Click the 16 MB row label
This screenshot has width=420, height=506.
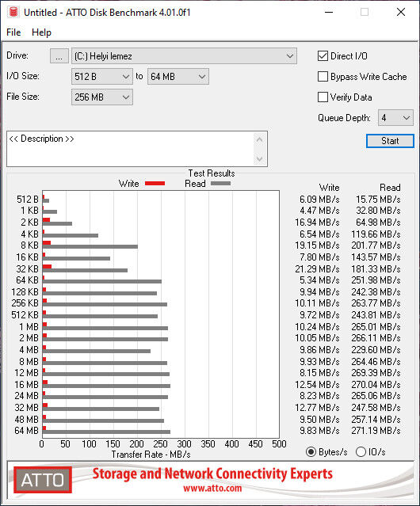point(26,385)
